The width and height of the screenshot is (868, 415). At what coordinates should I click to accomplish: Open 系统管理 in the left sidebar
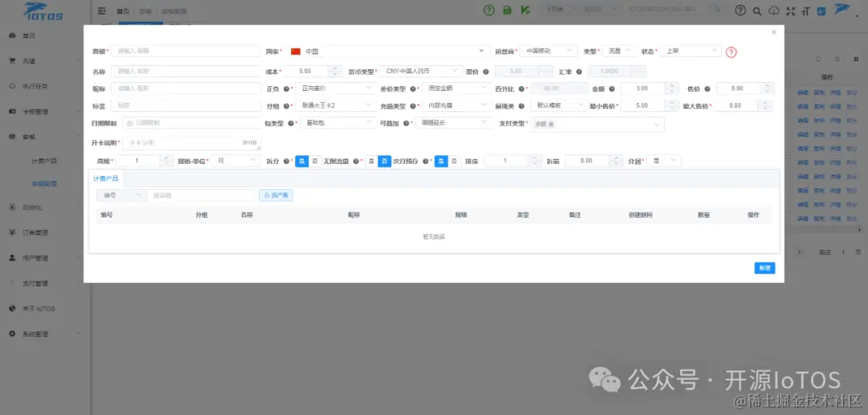(x=45, y=334)
